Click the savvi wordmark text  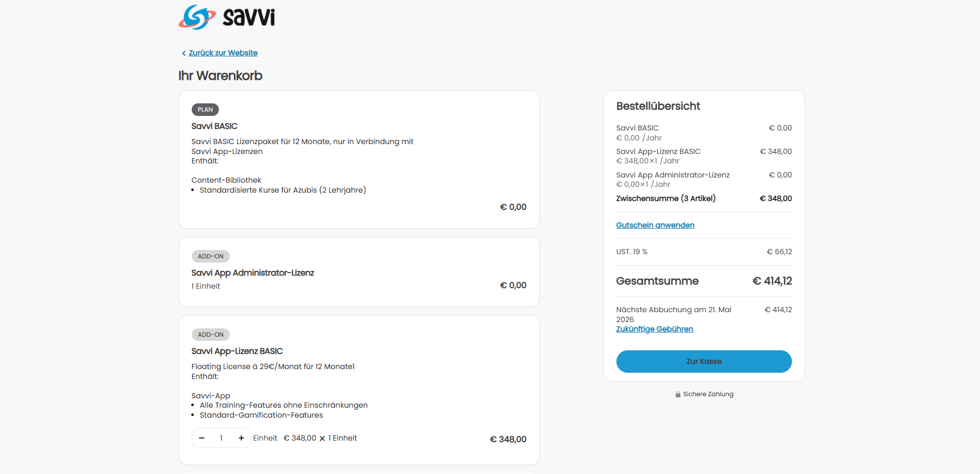(x=249, y=17)
